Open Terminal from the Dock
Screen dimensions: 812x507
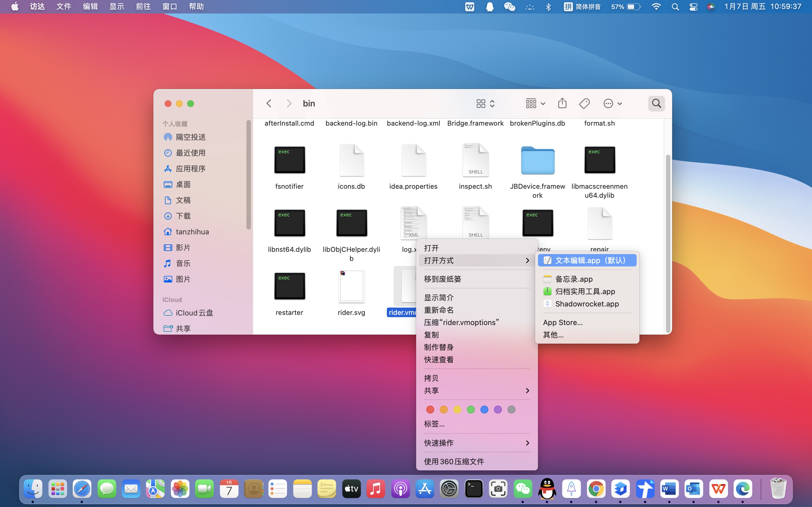(473, 489)
